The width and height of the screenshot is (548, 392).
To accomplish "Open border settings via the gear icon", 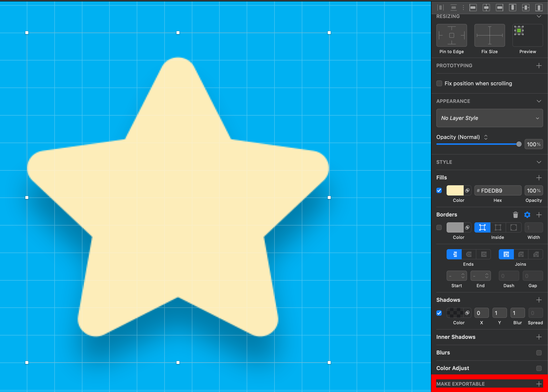I will click(x=527, y=215).
